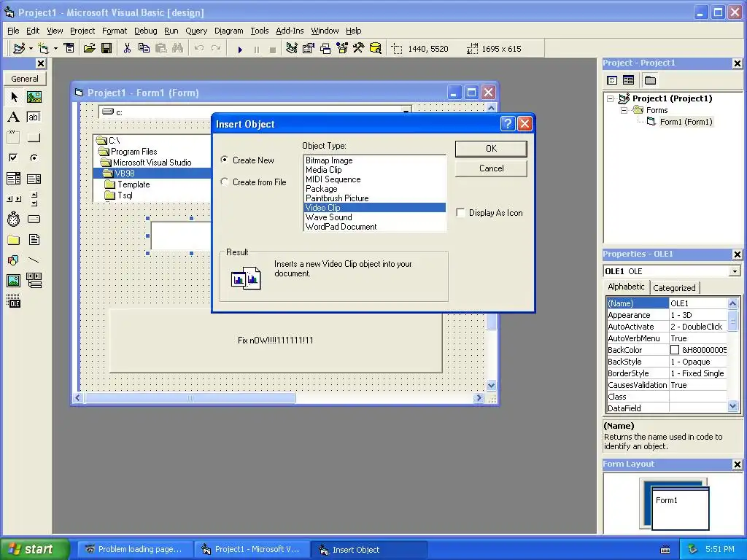The height and width of the screenshot is (560, 747).
Task: Select the Timer control tool
Action: 14,219
